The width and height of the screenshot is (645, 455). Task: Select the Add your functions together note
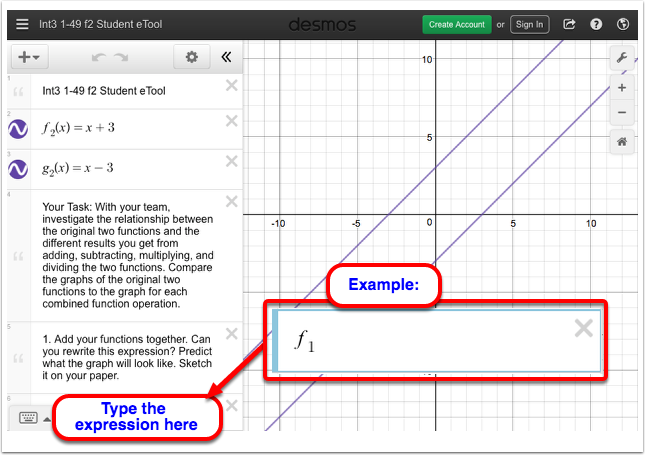click(127, 357)
